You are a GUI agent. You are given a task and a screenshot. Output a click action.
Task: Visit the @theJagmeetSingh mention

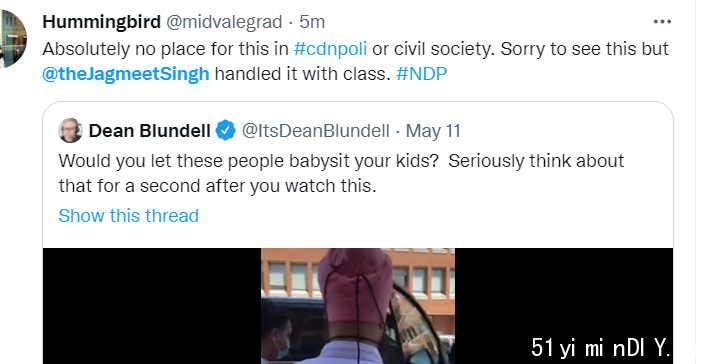point(126,74)
